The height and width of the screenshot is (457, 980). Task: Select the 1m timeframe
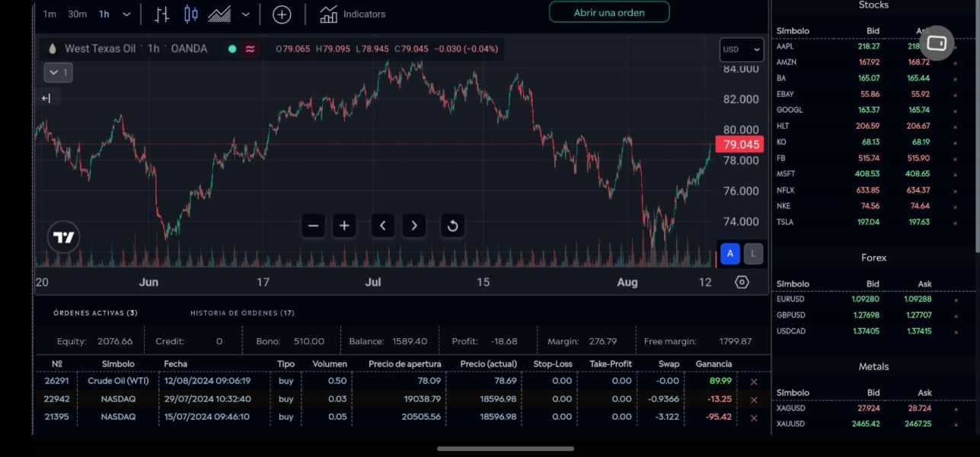[49, 14]
